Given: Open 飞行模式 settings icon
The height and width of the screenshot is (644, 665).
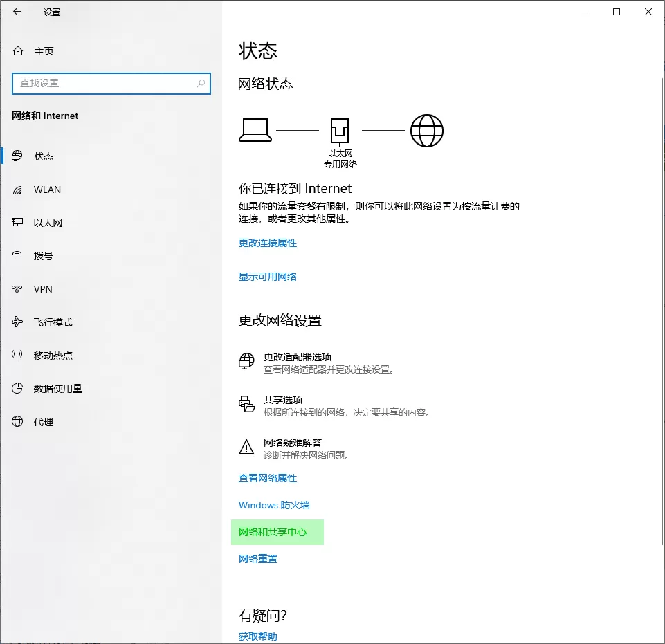Looking at the screenshot, I should tap(17, 322).
